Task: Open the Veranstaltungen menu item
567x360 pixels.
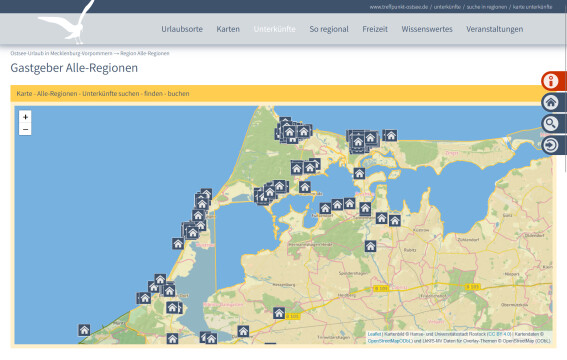Action: [x=494, y=29]
